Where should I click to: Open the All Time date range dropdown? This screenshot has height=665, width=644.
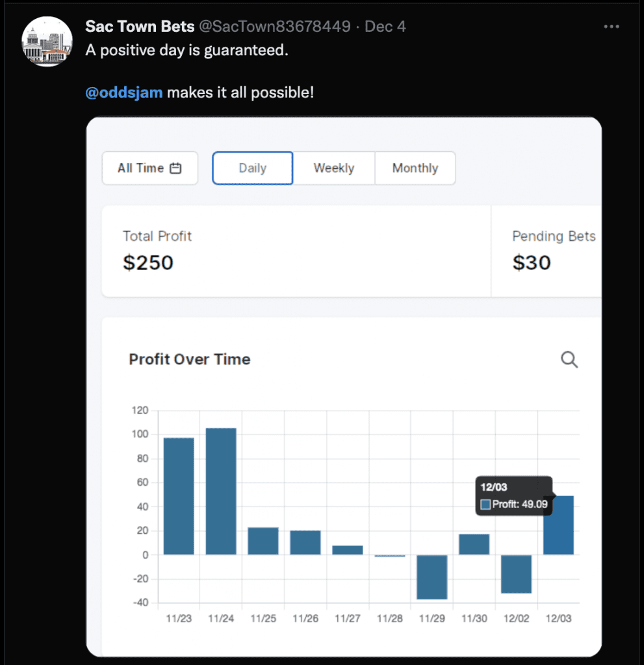coord(149,168)
